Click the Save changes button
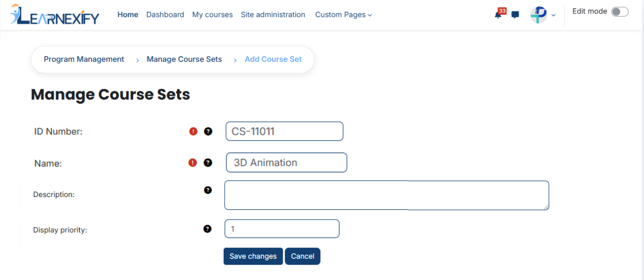 (253, 256)
